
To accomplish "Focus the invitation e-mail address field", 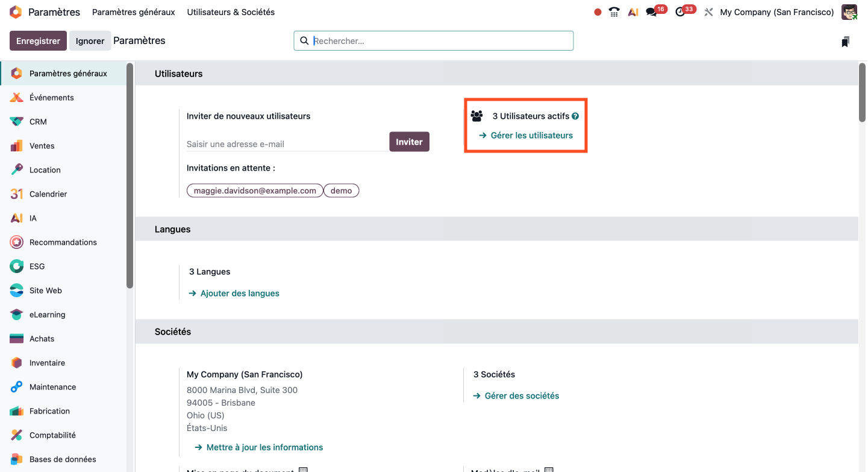I will tap(286, 144).
